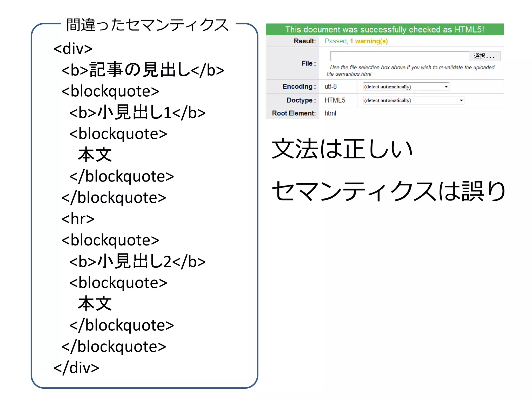The width and height of the screenshot is (532, 399).
Task: Click the utf-8 encoding value
Action: [331, 87]
